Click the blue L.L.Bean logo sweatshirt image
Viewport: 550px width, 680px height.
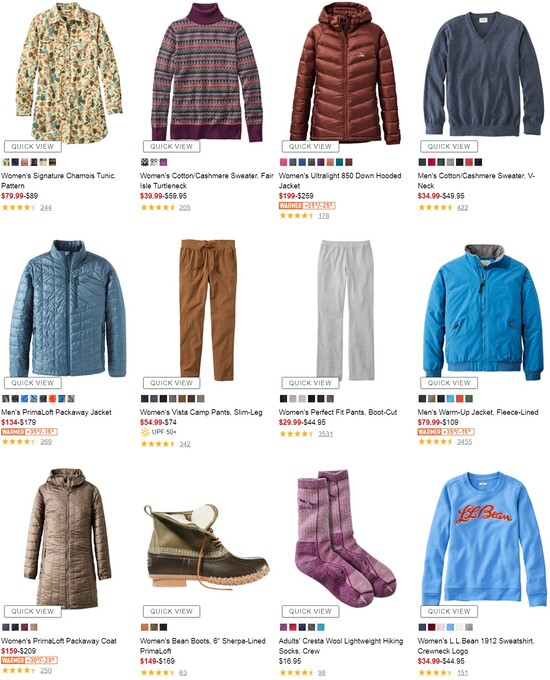pos(484,539)
